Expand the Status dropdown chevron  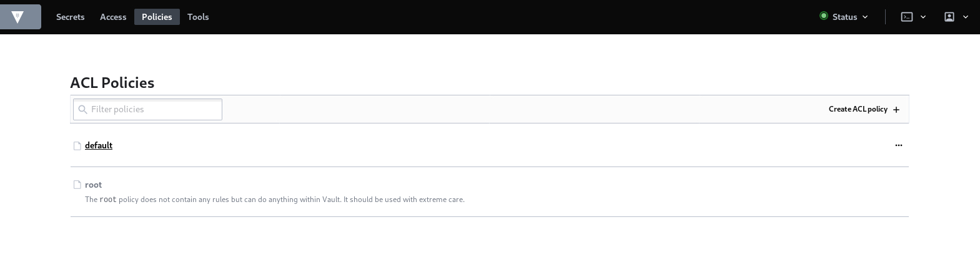pyautogui.click(x=865, y=17)
